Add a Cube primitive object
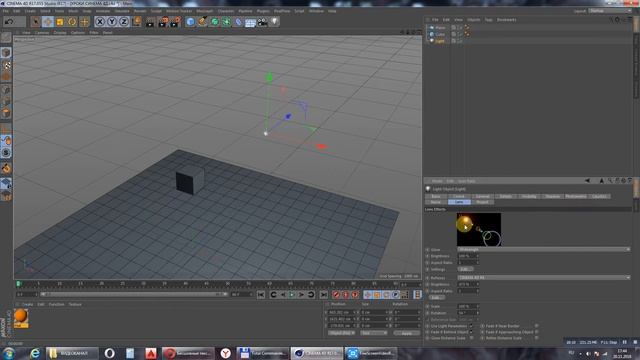The height and width of the screenshot is (360, 640). point(190,22)
